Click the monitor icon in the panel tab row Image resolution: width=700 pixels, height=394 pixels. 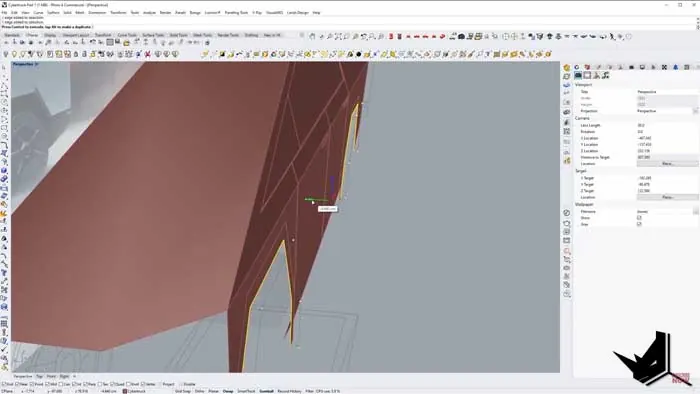coord(642,67)
